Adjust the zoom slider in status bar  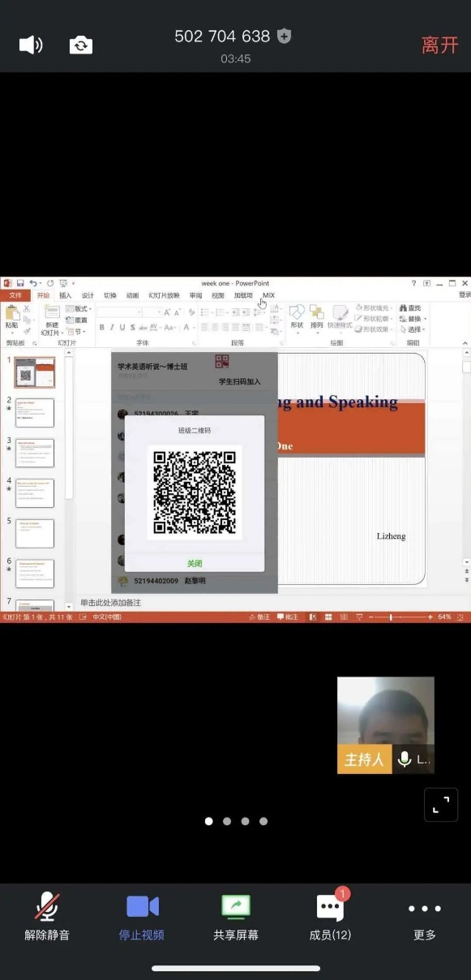[391, 617]
